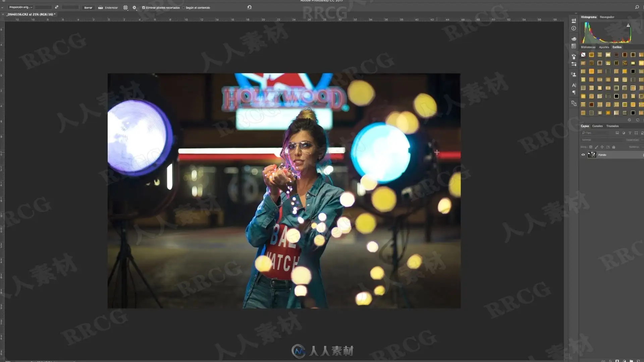Switch to the Navegador tab
The width and height of the screenshot is (644, 362).
point(607,17)
